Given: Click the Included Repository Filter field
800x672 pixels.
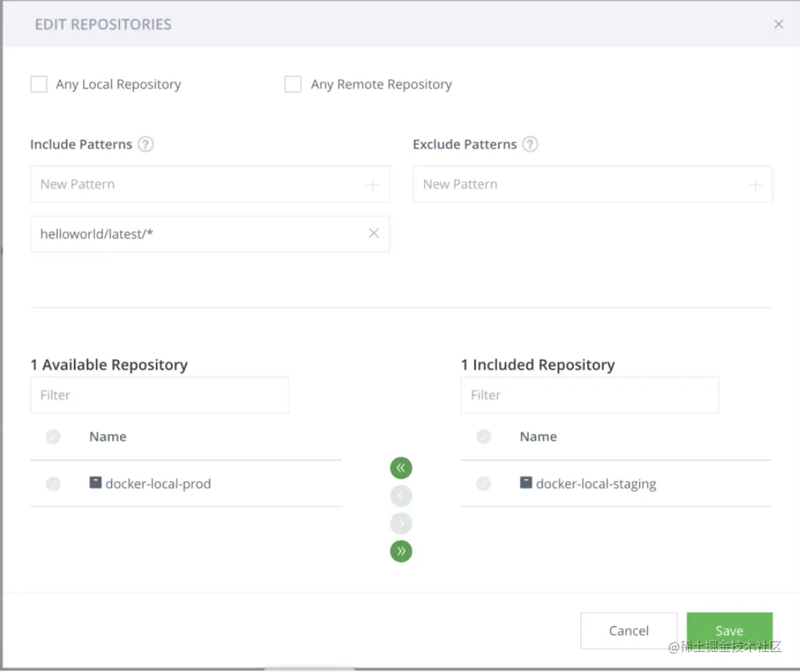Looking at the screenshot, I should click(x=589, y=395).
